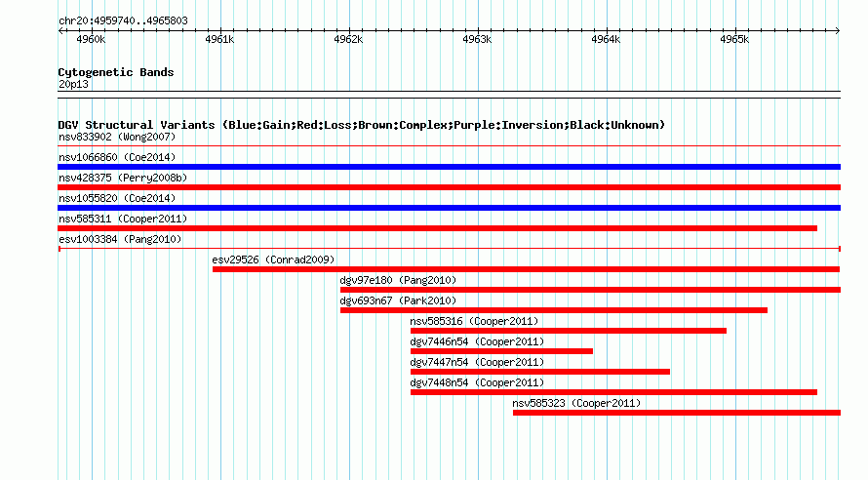Open the nsv585323 (Cooper2011) label
Viewport: 868px width, 480px height.
(576, 403)
